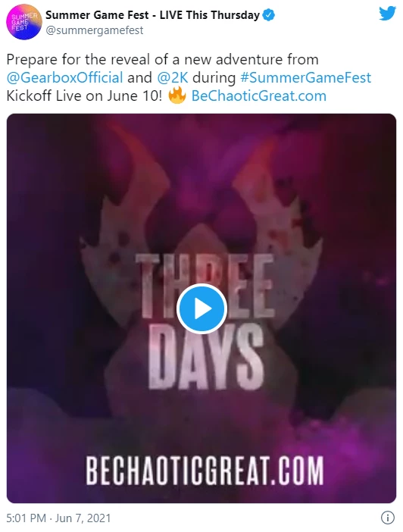
Task: Open the @2K mention
Action: (x=173, y=77)
